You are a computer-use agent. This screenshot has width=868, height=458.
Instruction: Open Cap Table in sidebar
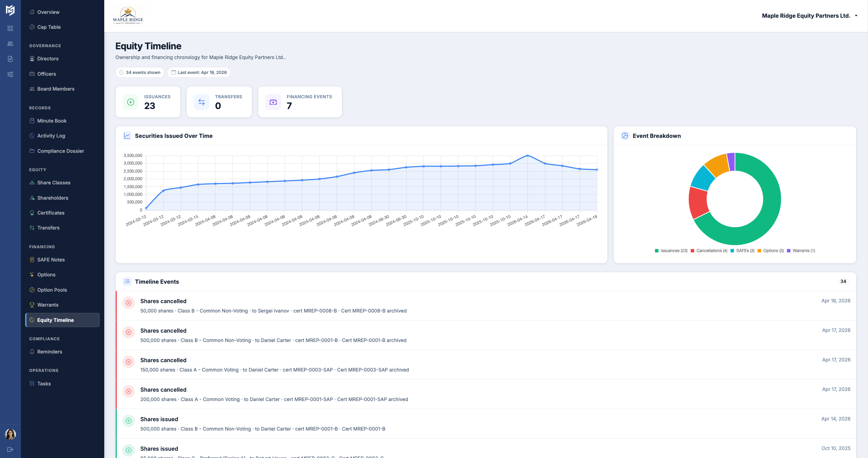click(49, 27)
